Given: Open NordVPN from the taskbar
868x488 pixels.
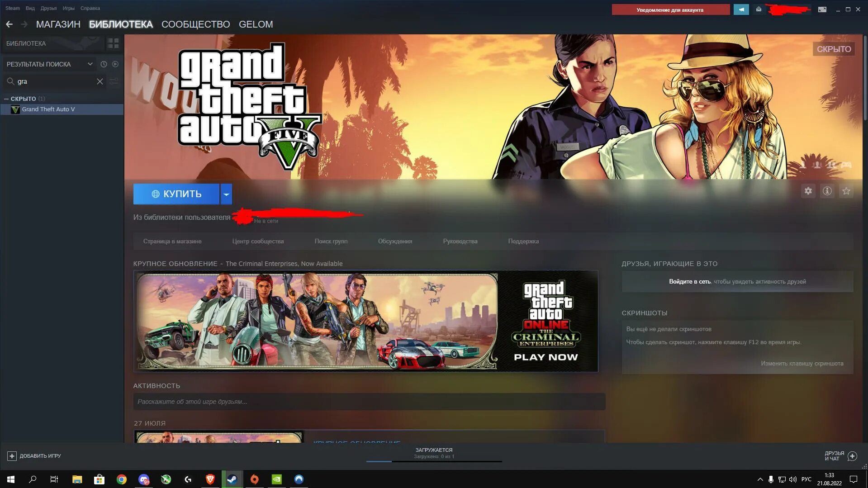Looking at the screenshot, I should (x=299, y=479).
